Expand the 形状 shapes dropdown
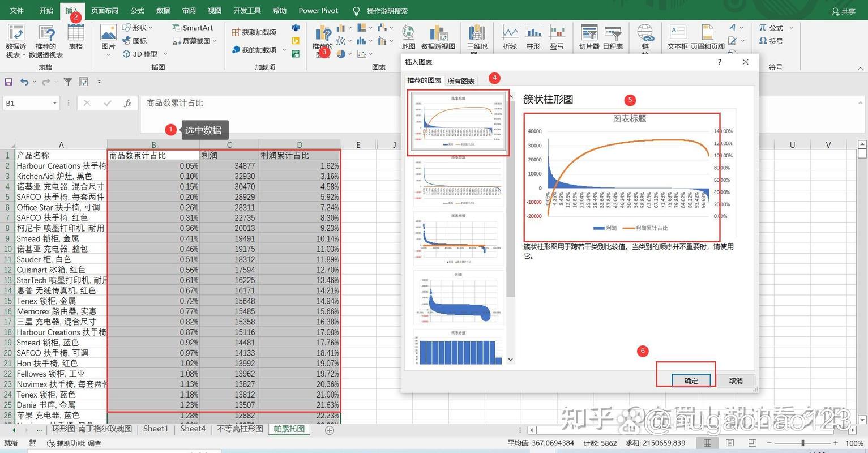This screenshot has height=453, width=868. (151, 28)
